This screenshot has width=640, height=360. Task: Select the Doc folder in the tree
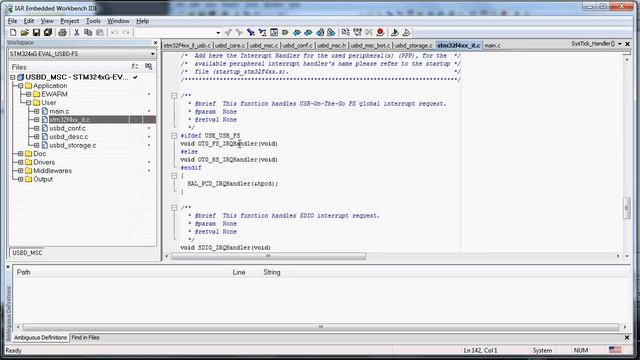40,154
